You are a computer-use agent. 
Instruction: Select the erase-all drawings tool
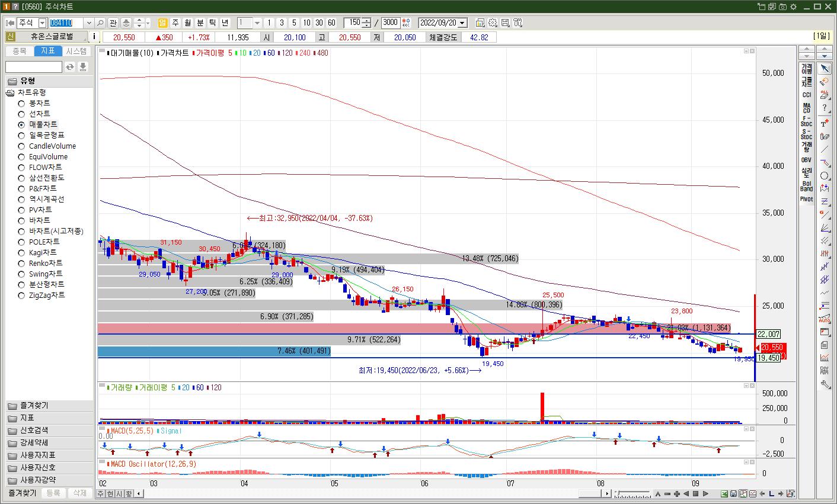pos(825,95)
